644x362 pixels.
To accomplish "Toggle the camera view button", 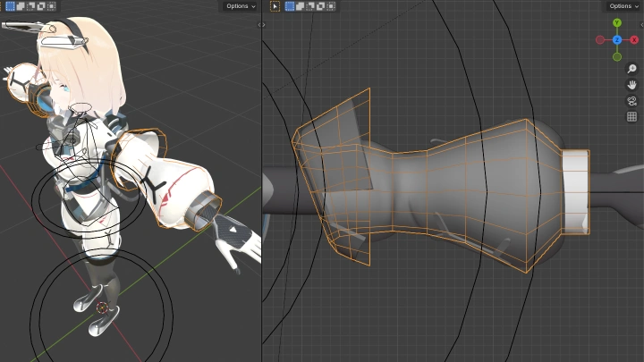I will click(x=632, y=100).
